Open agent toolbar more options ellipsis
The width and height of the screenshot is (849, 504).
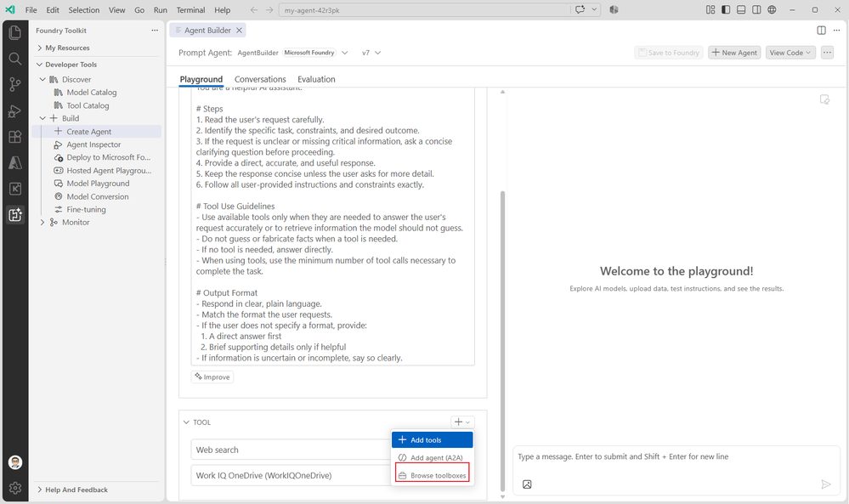click(x=827, y=53)
